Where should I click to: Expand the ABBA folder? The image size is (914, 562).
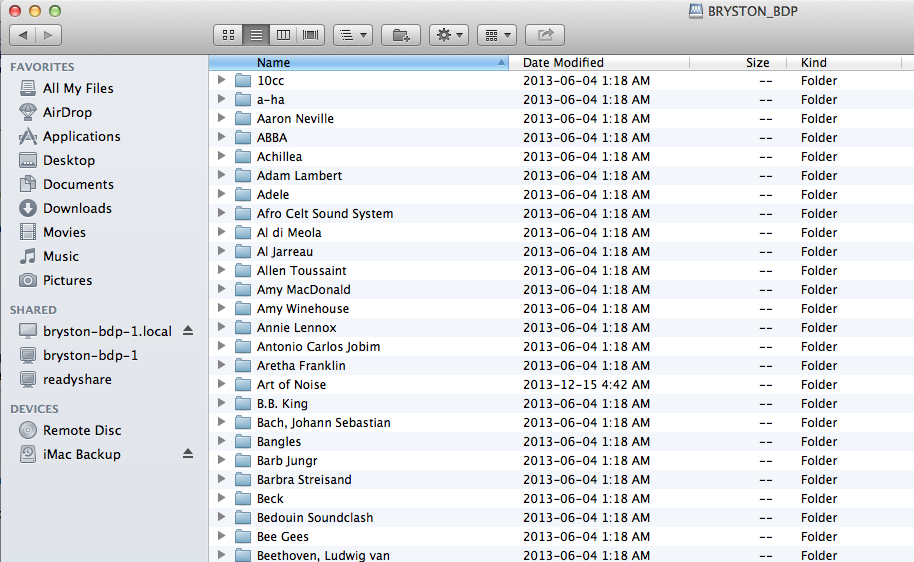pos(222,137)
